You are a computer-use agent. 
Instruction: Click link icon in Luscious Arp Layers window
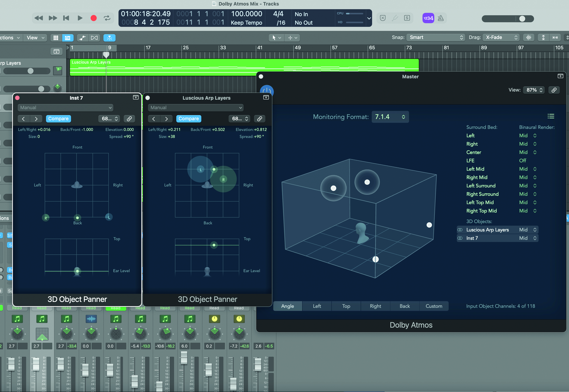pos(259,119)
